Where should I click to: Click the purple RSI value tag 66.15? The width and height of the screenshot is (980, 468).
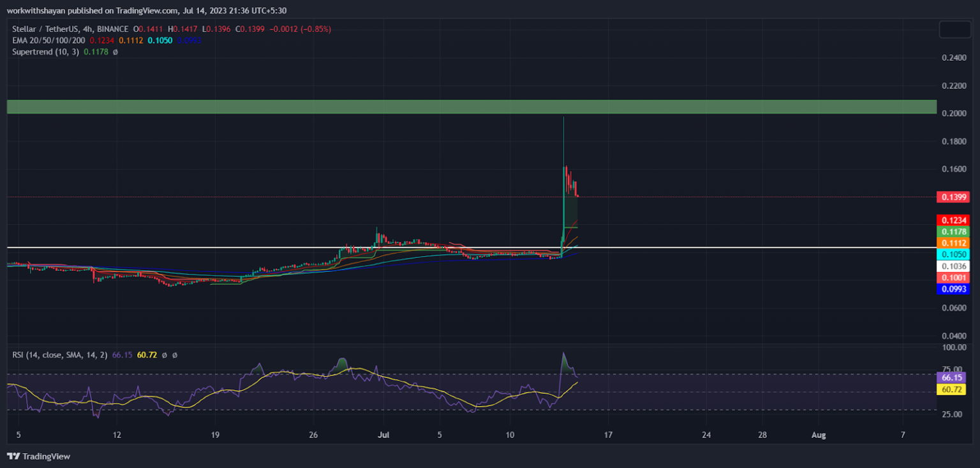pos(952,377)
